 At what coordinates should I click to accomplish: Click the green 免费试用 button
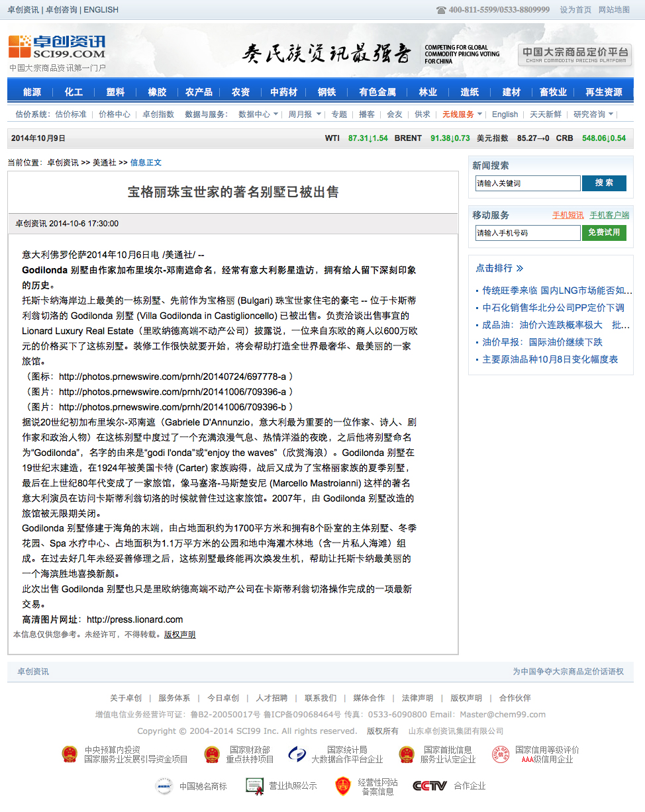[604, 232]
